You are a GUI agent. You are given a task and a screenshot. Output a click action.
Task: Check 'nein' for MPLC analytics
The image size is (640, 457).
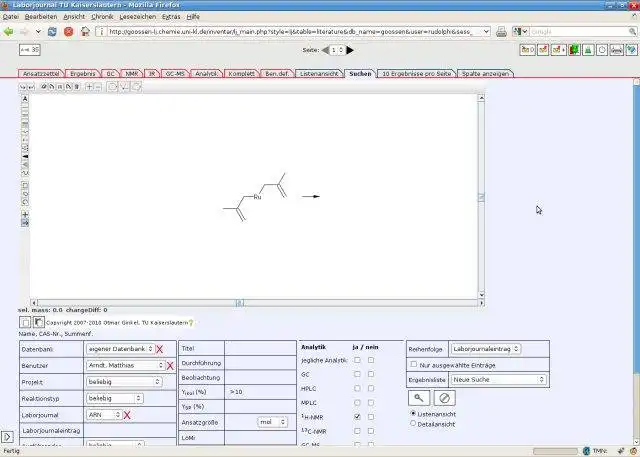pyautogui.click(x=371, y=403)
